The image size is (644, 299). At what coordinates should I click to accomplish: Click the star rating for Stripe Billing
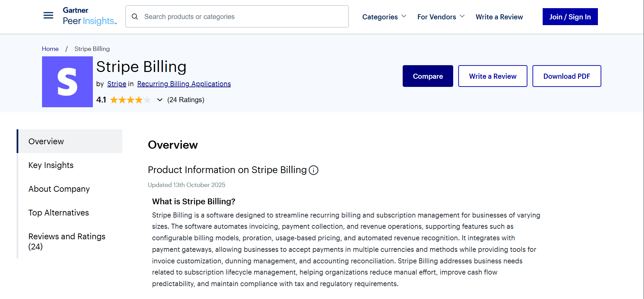click(130, 100)
